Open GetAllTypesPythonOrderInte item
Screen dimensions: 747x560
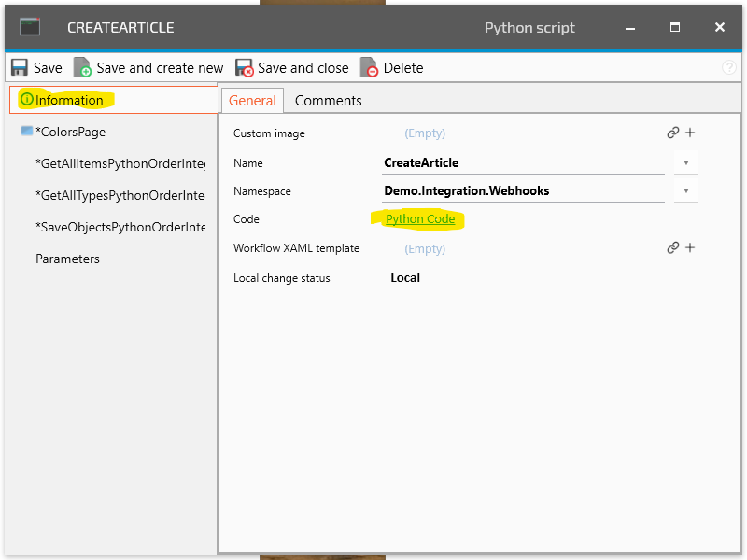(x=120, y=195)
